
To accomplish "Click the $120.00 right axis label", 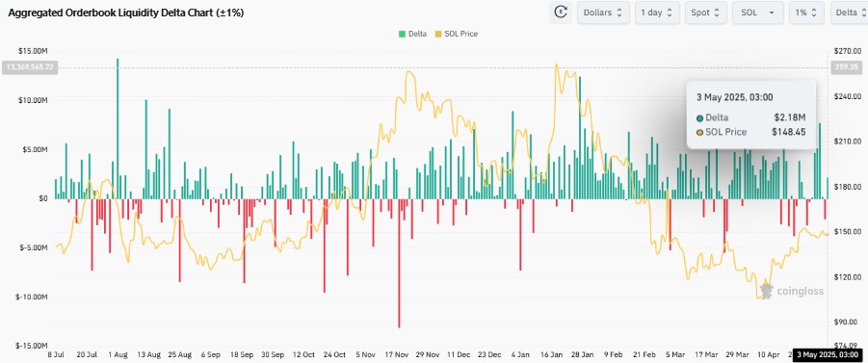I will pyautogui.click(x=847, y=276).
